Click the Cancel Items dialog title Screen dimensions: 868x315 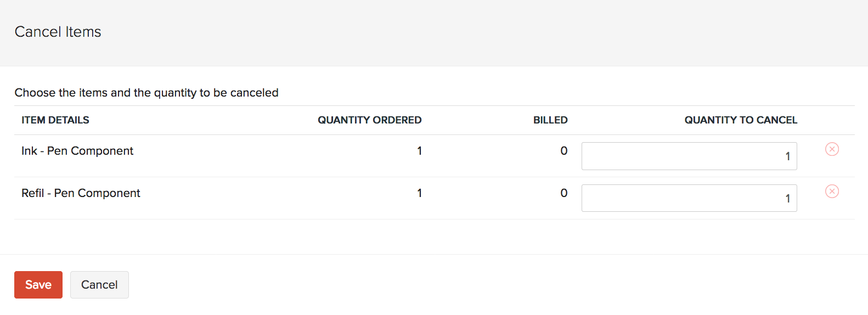pyautogui.click(x=58, y=32)
